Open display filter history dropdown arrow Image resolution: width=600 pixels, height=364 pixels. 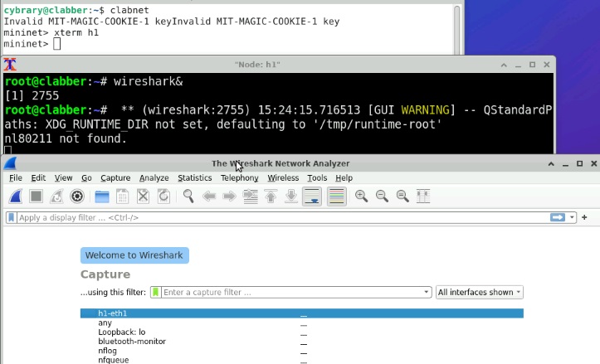click(x=573, y=217)
